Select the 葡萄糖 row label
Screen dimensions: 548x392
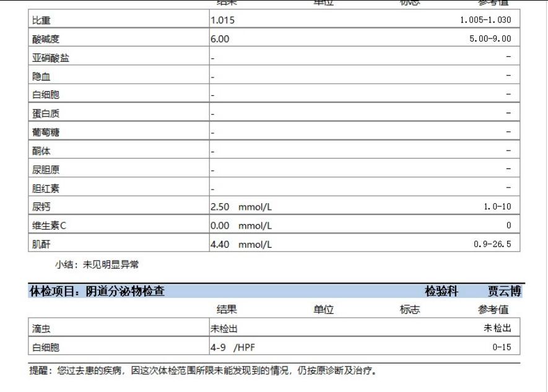click(46, 133)
